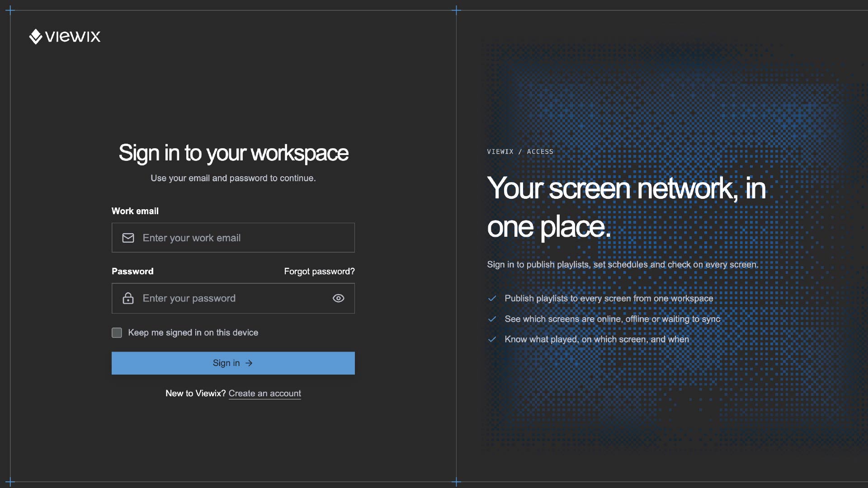Screen dimensions: 868x488
Task: Focus the password input field
Action: 233,298
